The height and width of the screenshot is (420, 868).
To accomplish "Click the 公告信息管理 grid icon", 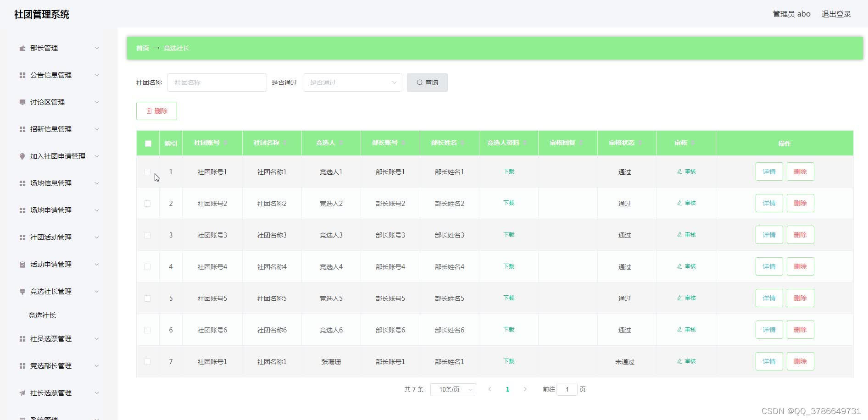I will (22, 75).
